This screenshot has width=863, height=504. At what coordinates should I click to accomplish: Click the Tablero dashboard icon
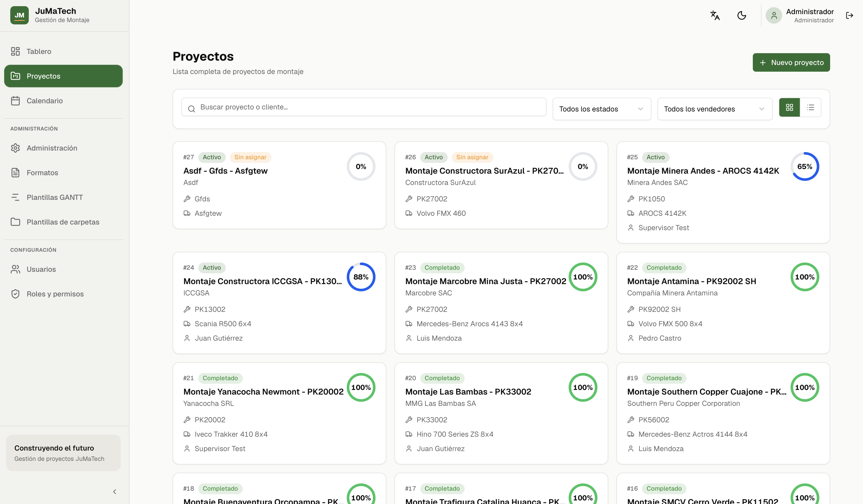15,51
